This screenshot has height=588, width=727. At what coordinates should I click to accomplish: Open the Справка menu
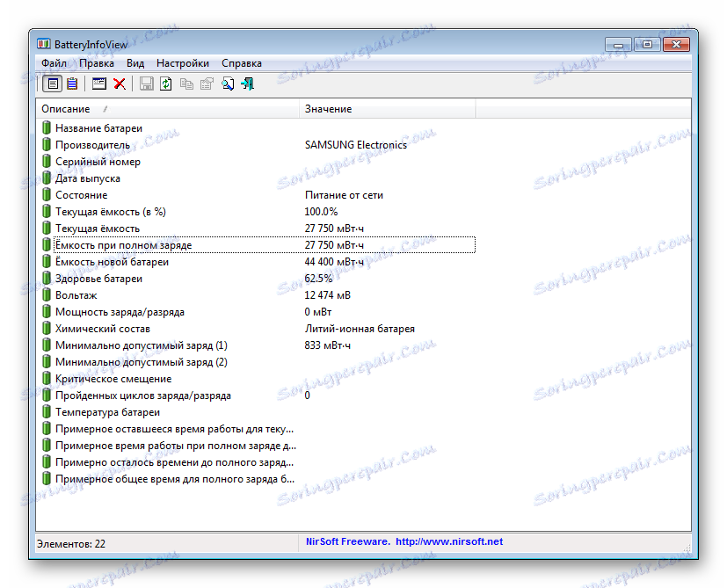click(x=242, y=62)
